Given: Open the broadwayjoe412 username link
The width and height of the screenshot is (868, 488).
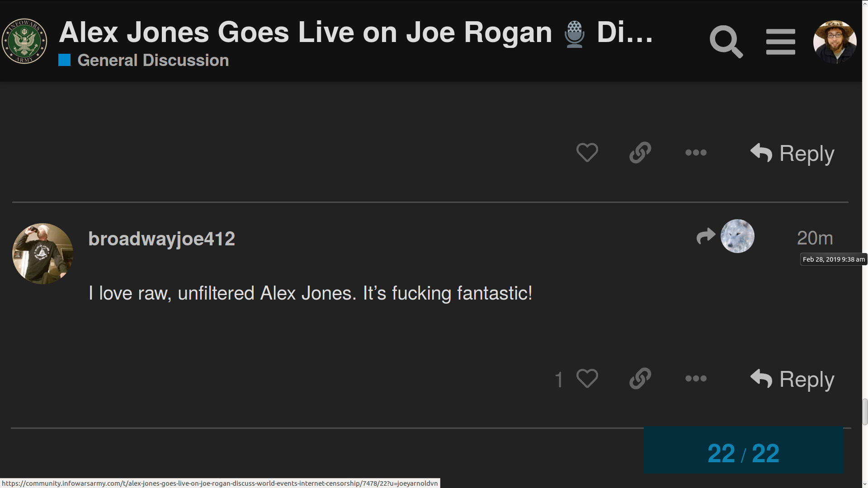Looking at the screenshot, I should 161,239.
